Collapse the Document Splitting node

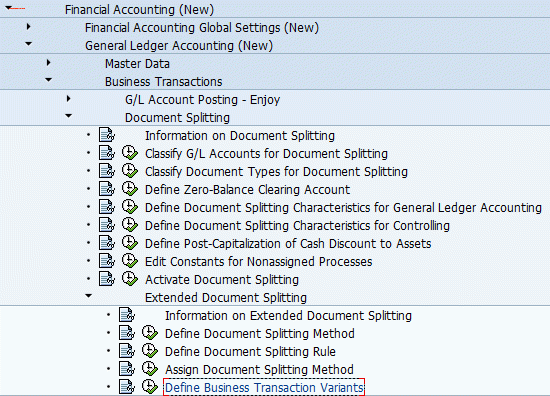[69, 116]
